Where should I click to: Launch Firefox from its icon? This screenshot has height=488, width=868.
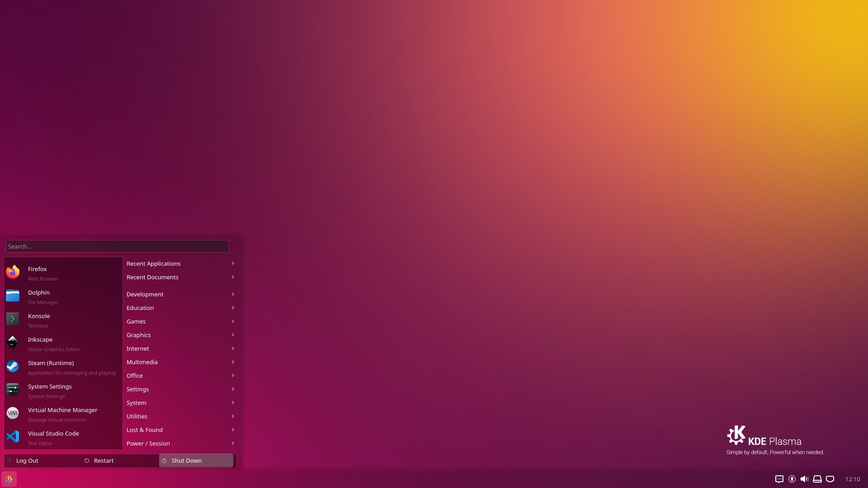[13, 272]
